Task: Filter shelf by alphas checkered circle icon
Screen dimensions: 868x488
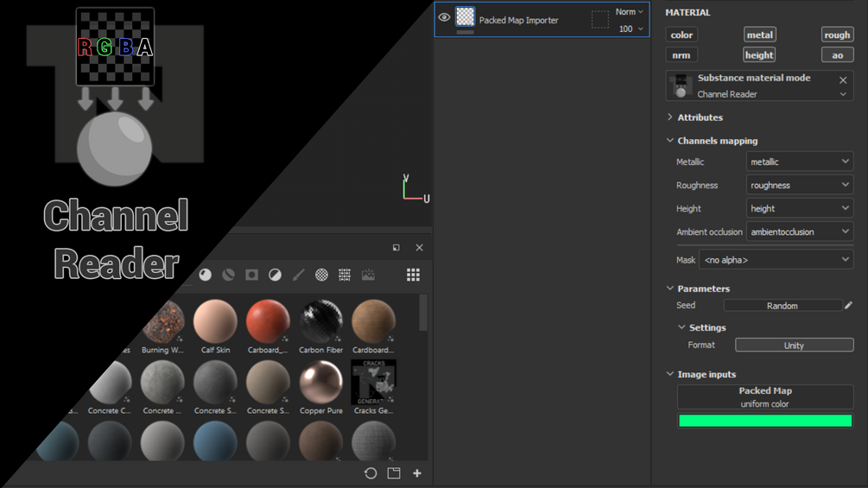Action: point(321,275)
